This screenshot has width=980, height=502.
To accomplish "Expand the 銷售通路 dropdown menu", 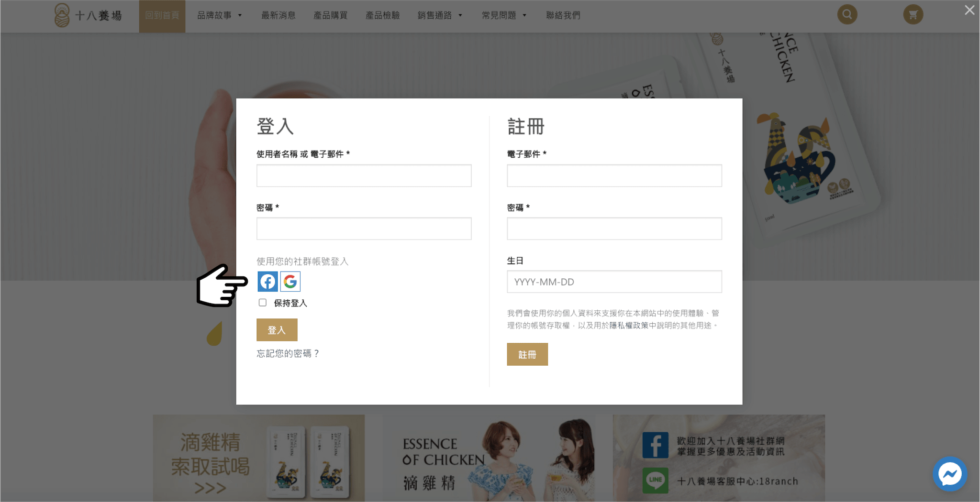I will click(x=440, y=15).
